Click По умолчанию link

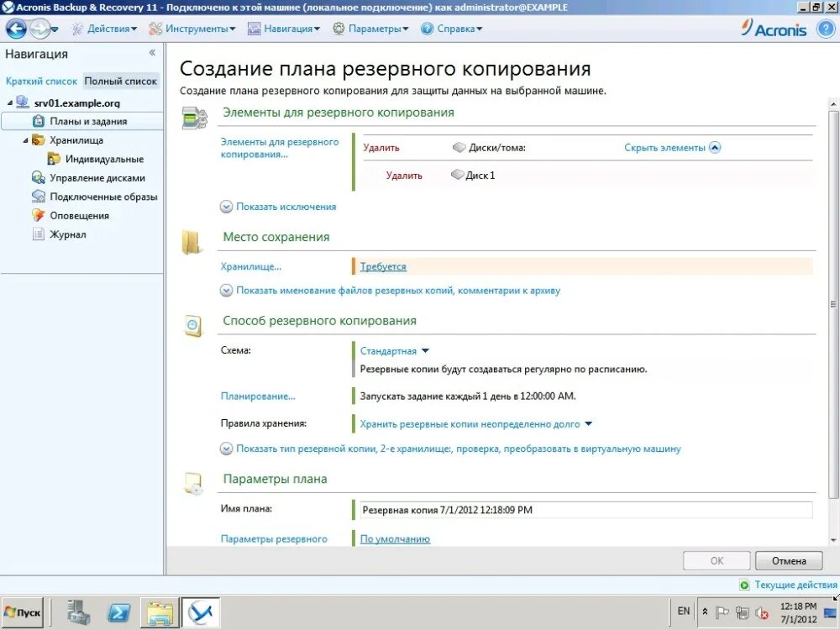395,539
